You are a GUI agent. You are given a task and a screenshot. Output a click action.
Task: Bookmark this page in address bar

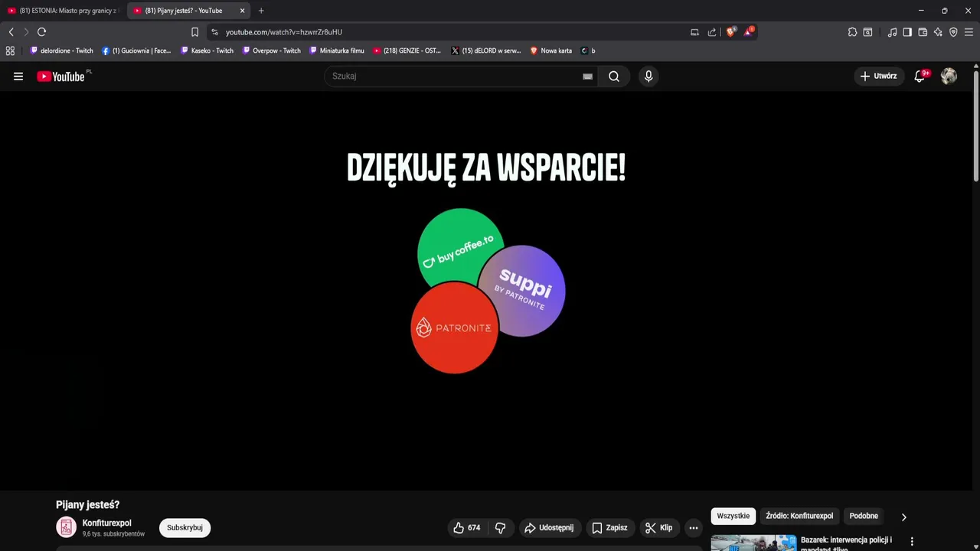point(194,32)
